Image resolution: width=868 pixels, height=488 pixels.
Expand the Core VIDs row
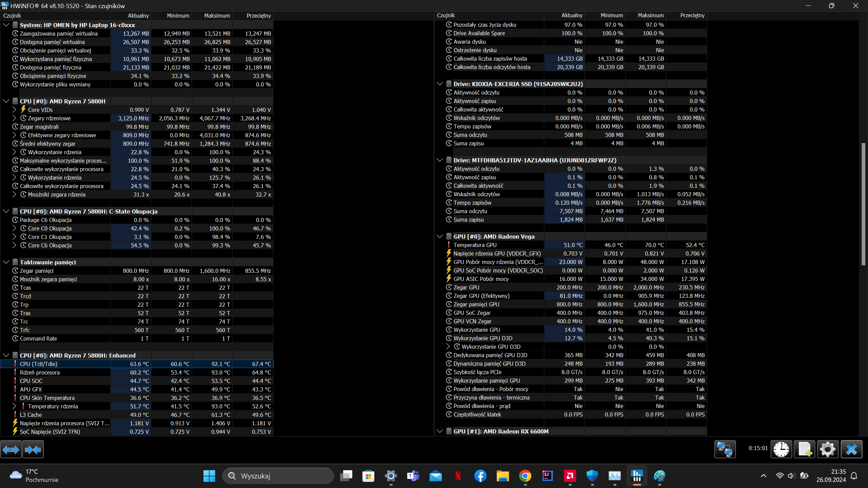(14, 109)
